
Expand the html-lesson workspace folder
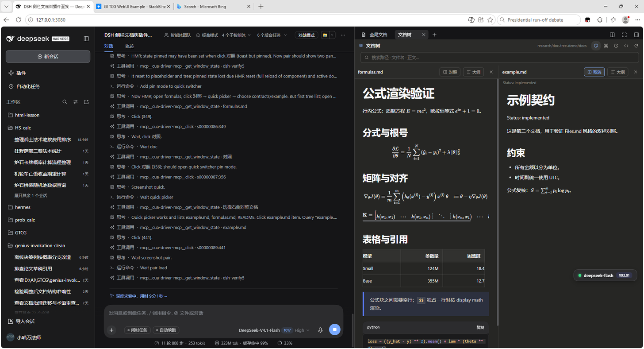click(48, 115)
